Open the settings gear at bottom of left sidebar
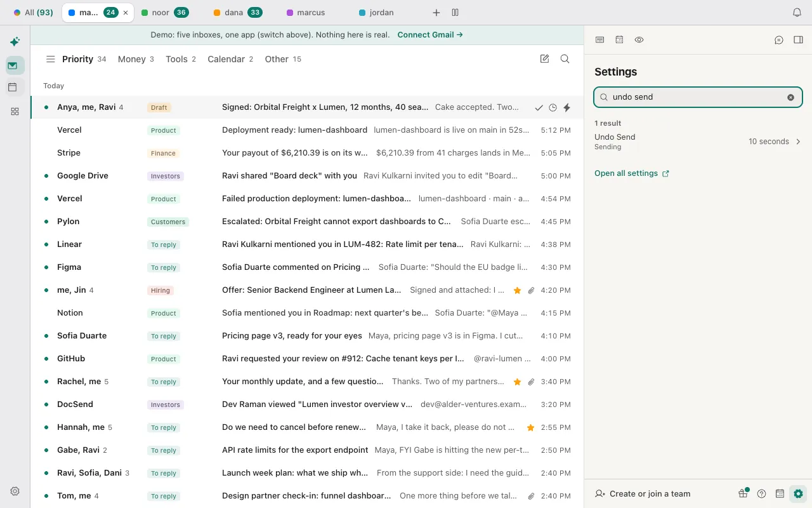Viewport: 812px width, 508px height. (x=15, y=491)
